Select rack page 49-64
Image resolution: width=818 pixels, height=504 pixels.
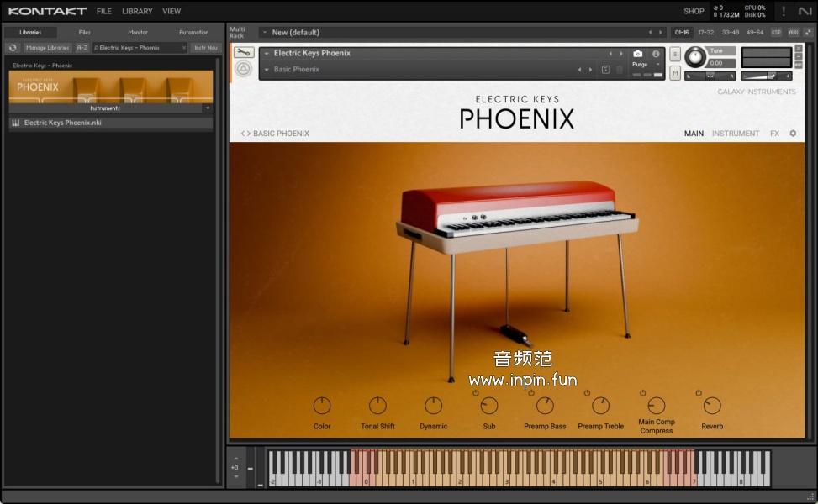coord(755,32)
